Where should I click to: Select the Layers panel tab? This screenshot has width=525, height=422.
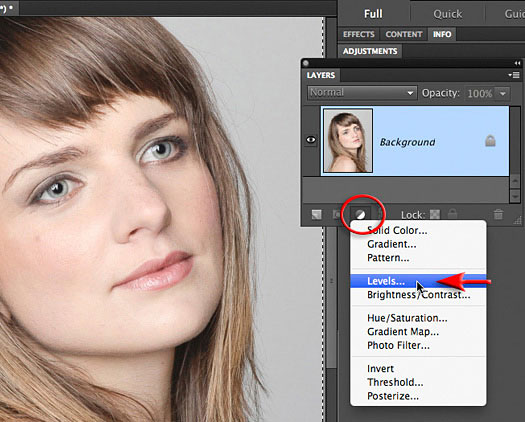click(321, 75)
